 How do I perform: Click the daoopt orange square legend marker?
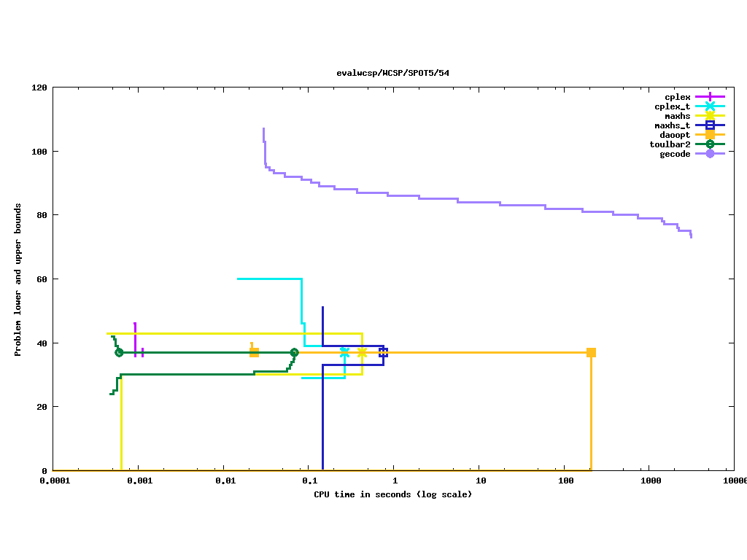click(710, 135)
